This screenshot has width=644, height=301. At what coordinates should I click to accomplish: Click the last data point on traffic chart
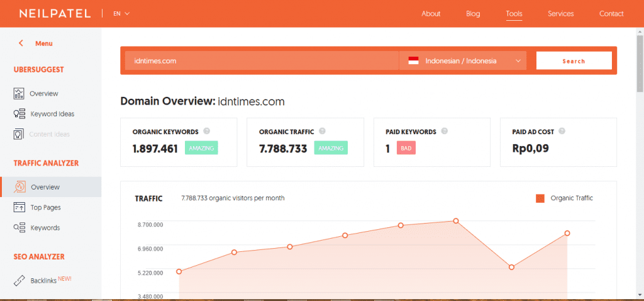pos(567,233)
